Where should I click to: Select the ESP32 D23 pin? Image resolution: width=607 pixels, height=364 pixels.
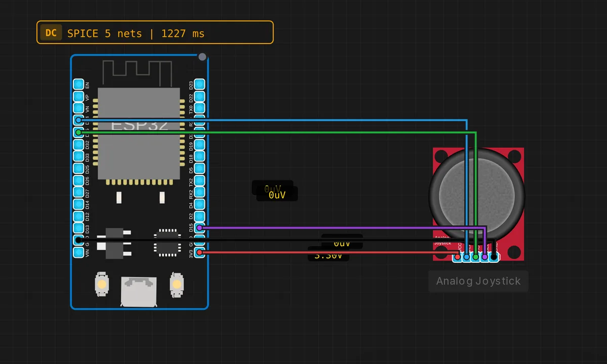[200, 84]
